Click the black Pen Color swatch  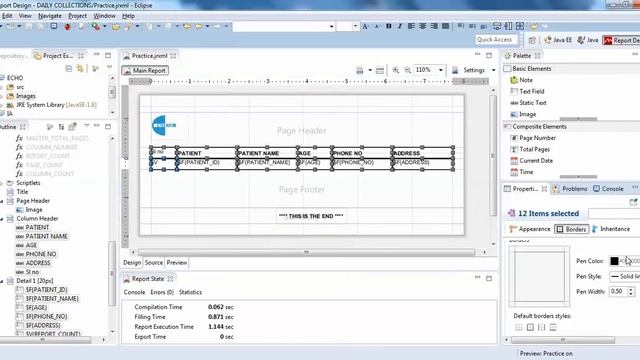614,261
